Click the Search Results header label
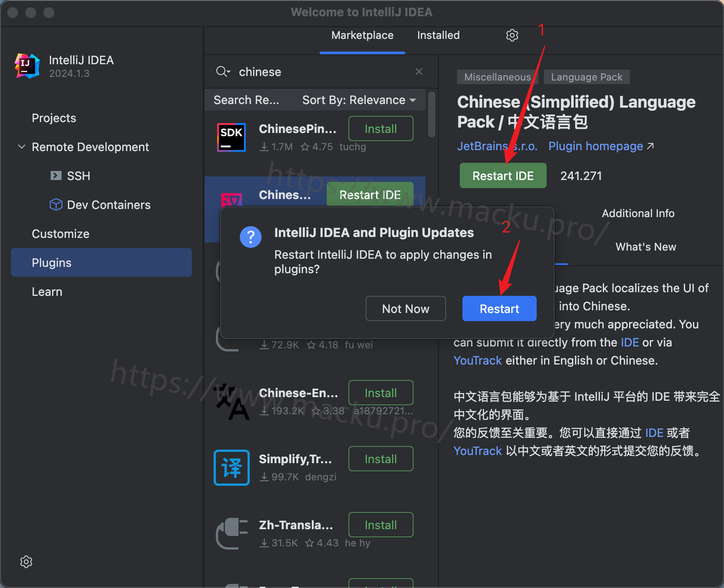 [x=246, y=100]
